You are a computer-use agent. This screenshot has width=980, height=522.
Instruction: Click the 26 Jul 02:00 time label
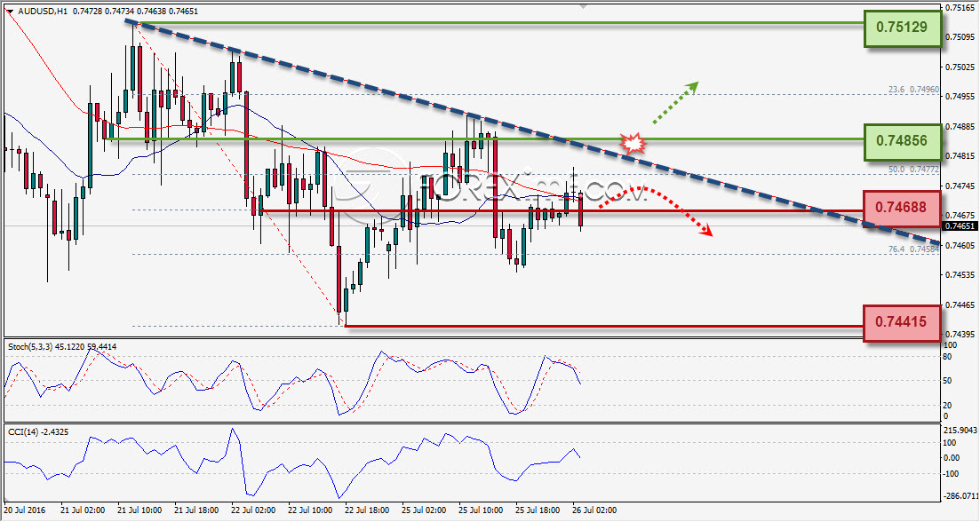click(594, 510)
